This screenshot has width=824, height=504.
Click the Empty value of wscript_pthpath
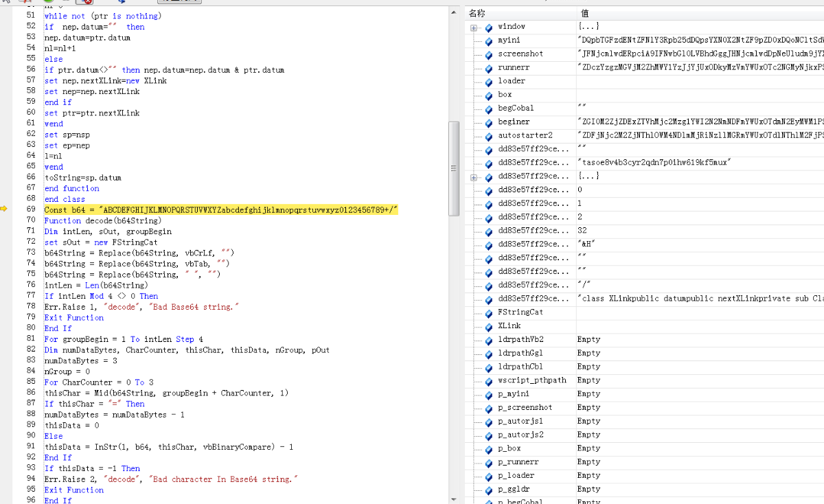[x=588, y=380]
